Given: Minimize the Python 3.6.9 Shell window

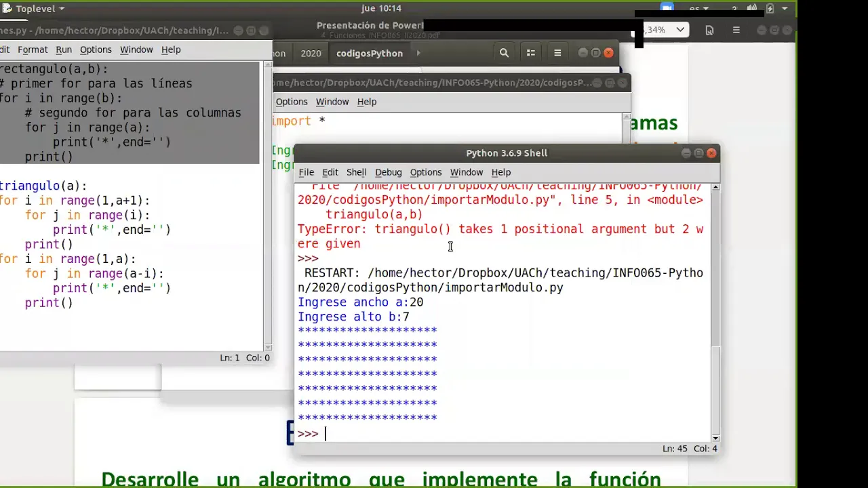Looking at the screenshot, I should (686, 153).
